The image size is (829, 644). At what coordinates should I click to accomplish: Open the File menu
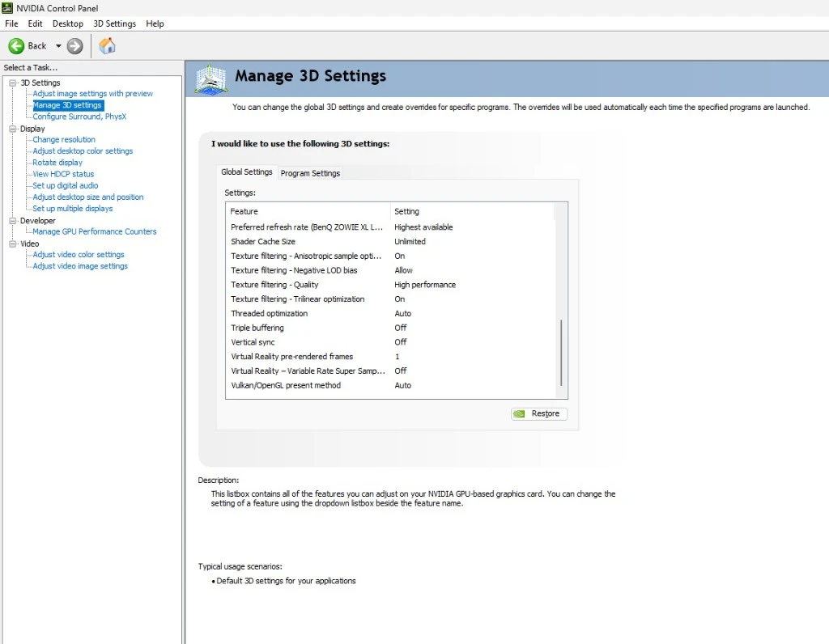point(11,23)
